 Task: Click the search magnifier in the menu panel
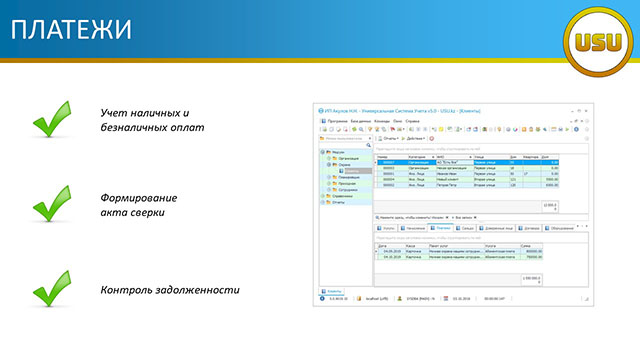point(369,145)
